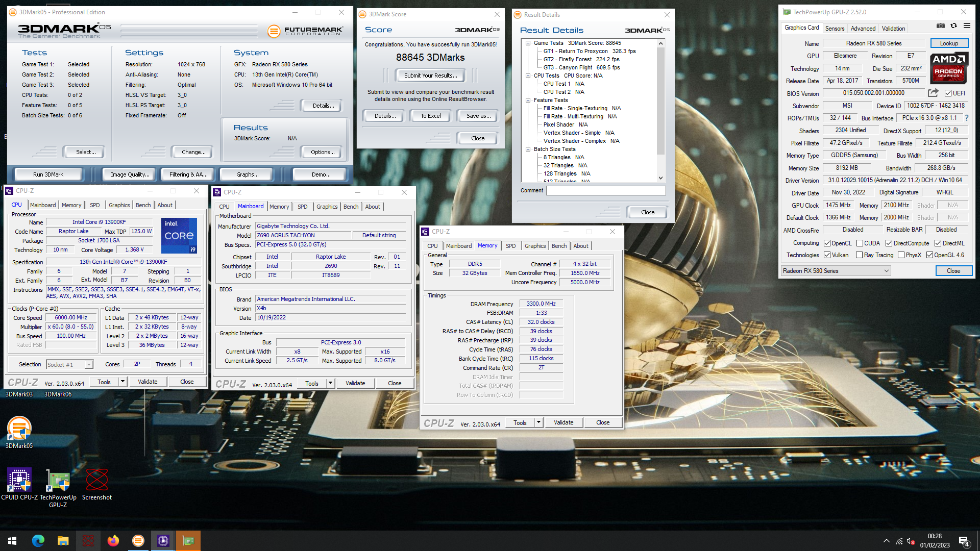Open Bench tab in CPU-Z Mainboard window
Image resolution: width=980 pixels, height=551 pixels.
click(x=351, y=207)
